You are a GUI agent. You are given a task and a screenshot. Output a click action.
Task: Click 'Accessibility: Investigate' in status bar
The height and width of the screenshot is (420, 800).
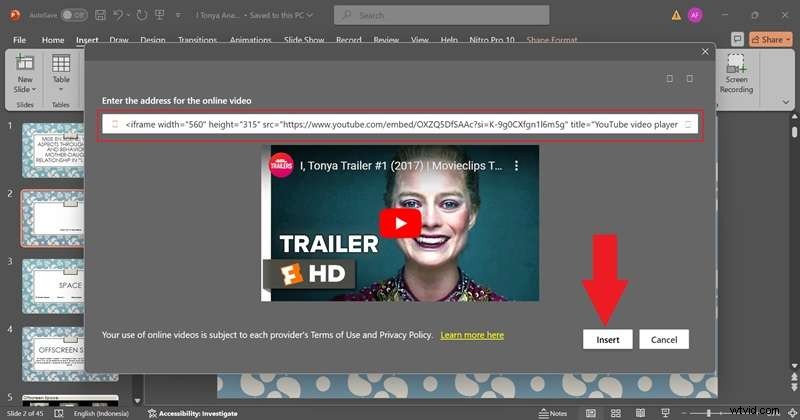click(192, 413)
